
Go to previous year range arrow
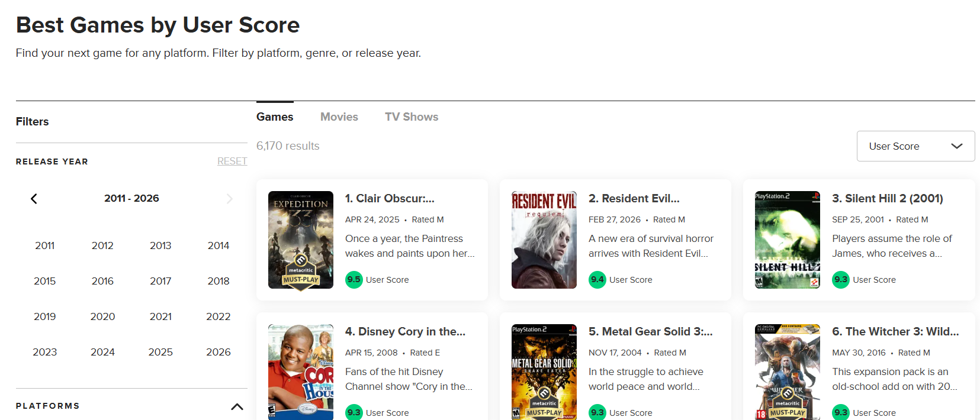[34, 199]
